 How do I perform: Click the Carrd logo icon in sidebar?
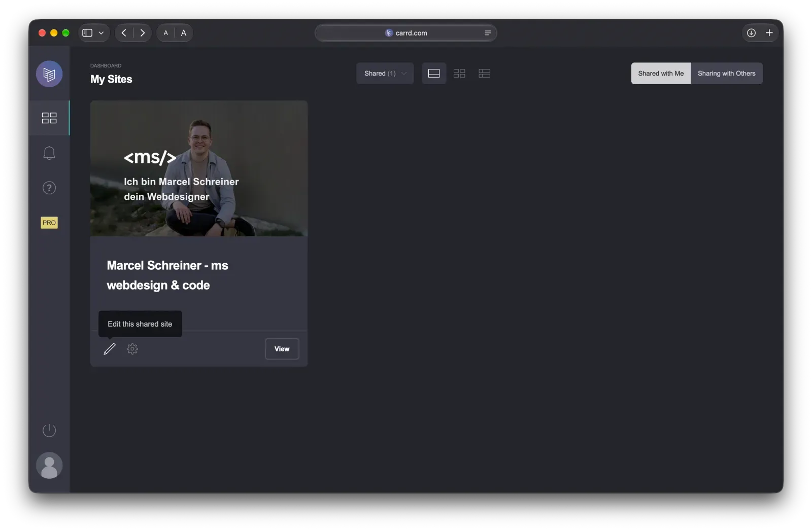pos(49,74)
